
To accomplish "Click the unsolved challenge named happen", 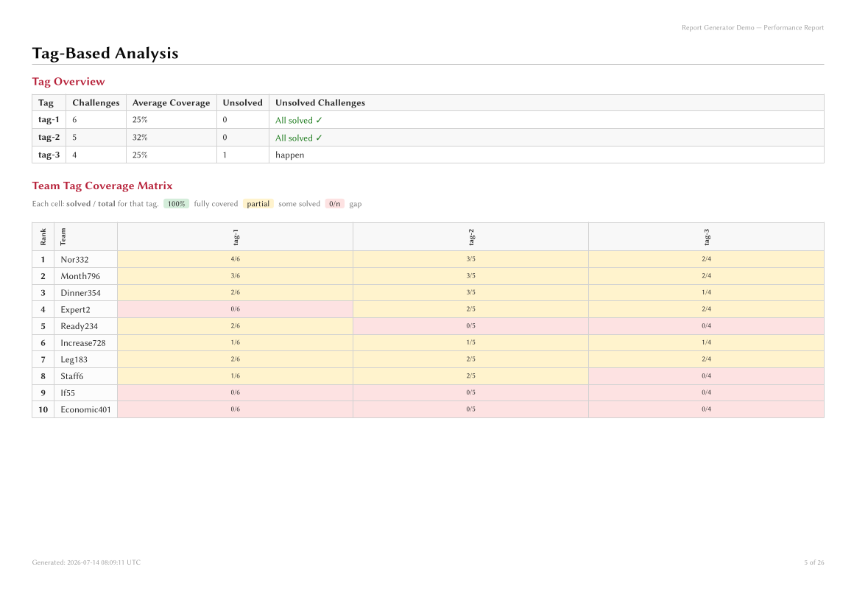I will coord(289,155).
